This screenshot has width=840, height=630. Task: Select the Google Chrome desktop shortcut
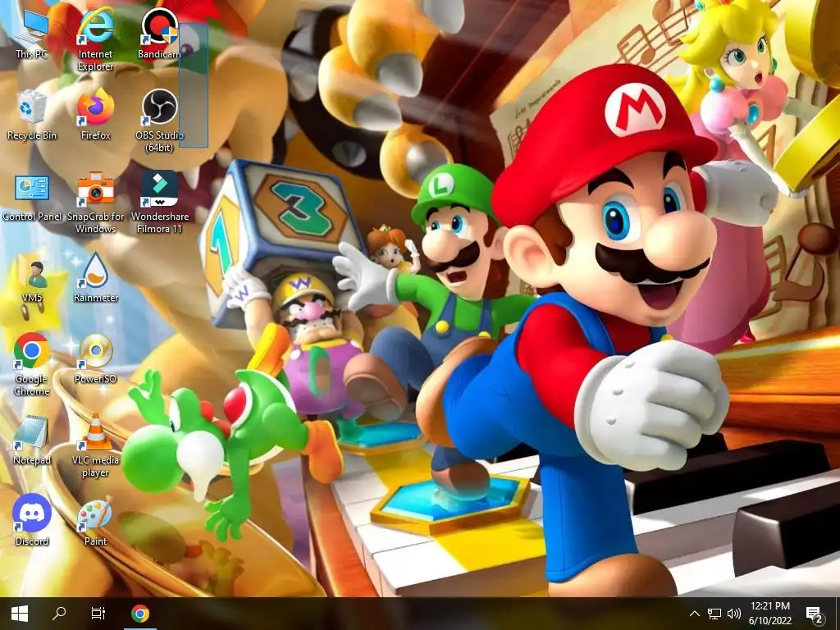point(32,364)
